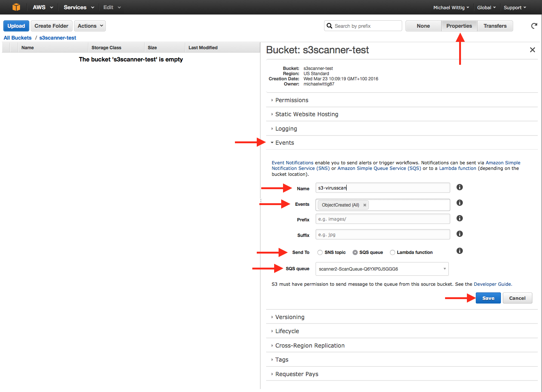This screenshot has height=392, width=542.
Task: Sort by the Name column header
Action: coord(53,48)
